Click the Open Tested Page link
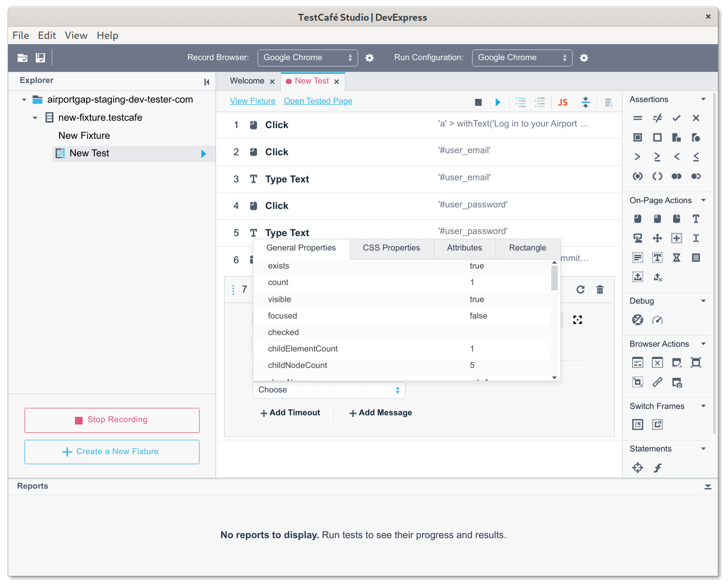The image size is (728, 586). [x=318, y=101]
